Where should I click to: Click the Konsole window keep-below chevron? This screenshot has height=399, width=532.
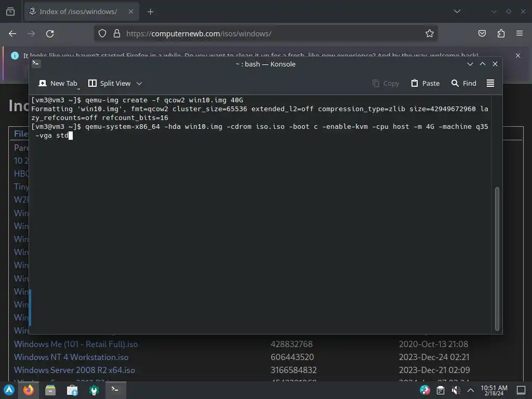pos(470,64)
